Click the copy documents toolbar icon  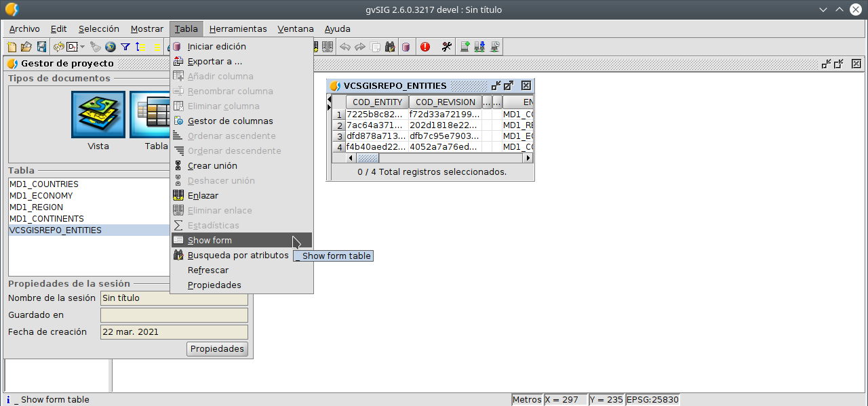point(375,47)
